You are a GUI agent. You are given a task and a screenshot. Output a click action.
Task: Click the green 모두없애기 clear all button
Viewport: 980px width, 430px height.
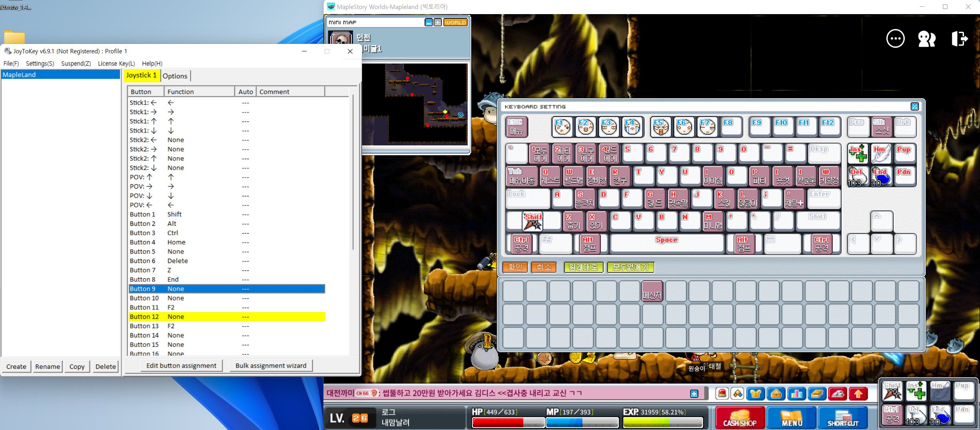(x=630, y=267)
